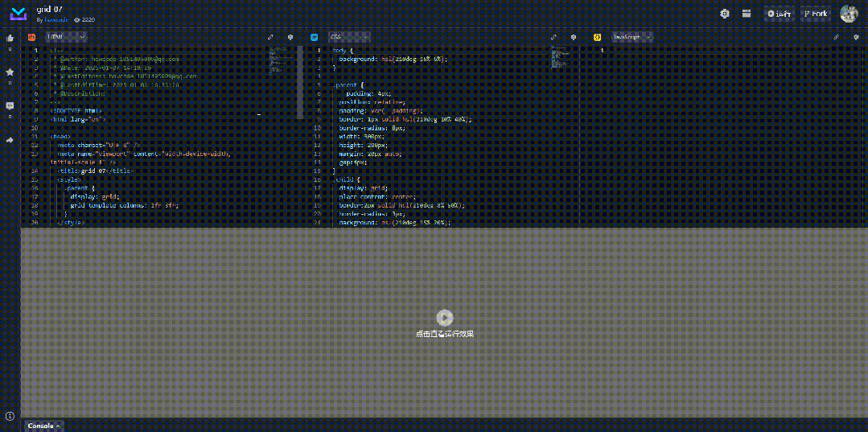
Task: Click the pencil icon in the JavaScript panel
Action: 837,37
